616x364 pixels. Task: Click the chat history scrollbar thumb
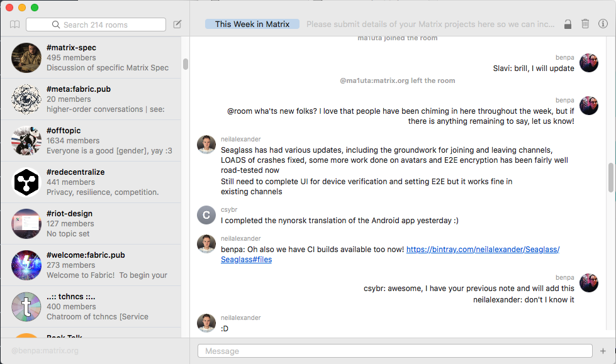tap(610, 177)
